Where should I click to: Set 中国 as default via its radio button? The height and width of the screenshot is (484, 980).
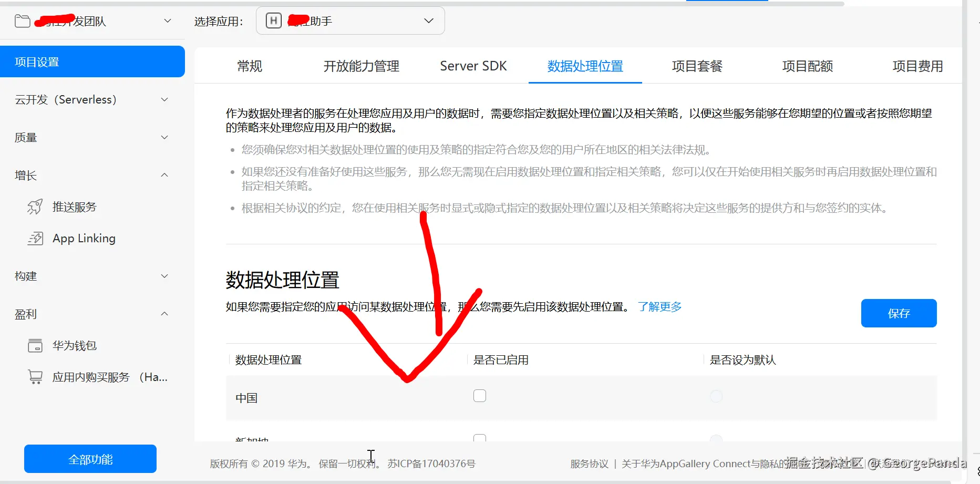click(716, 396)
